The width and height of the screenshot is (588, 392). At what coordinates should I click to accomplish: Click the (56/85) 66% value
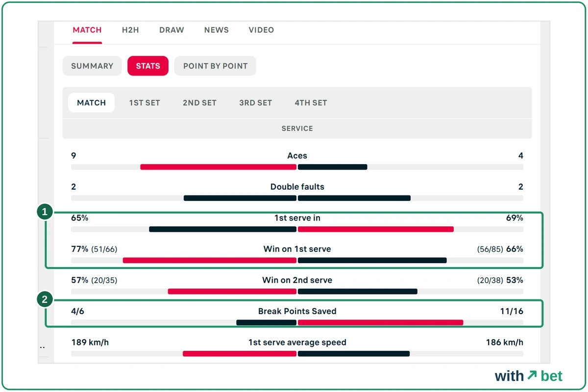(500, 249)
